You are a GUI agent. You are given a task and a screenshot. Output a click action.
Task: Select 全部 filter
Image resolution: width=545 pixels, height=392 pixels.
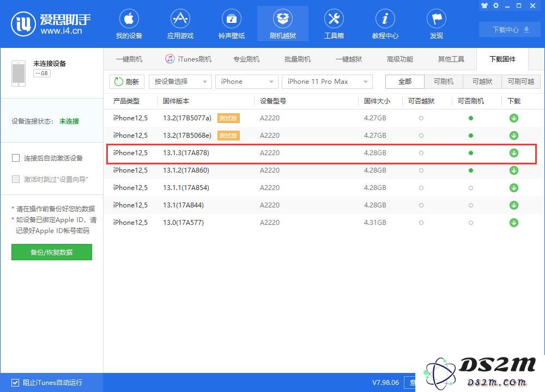click(x=405, y=82)
